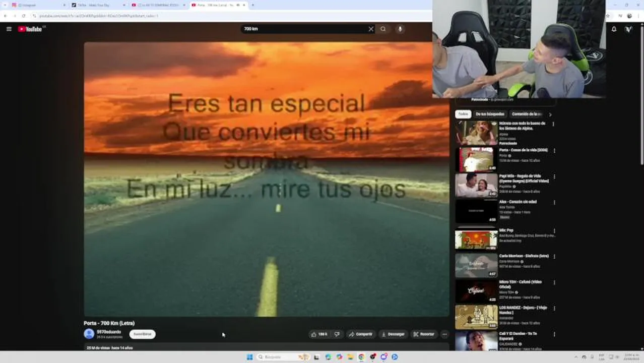644x363 pixels.
Task: Select the Contenido de la... chip
Action: pos(527,114)
